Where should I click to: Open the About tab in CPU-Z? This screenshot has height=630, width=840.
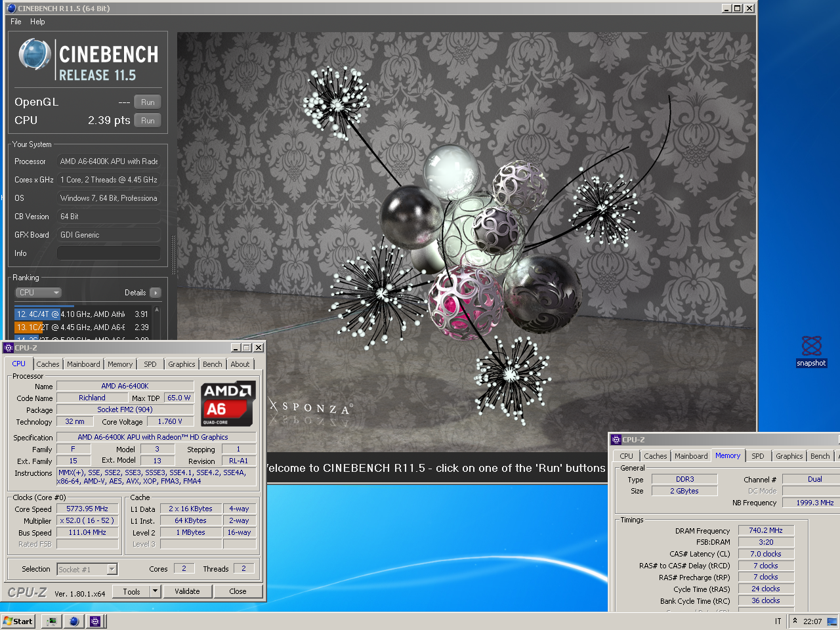click(240, 364)
